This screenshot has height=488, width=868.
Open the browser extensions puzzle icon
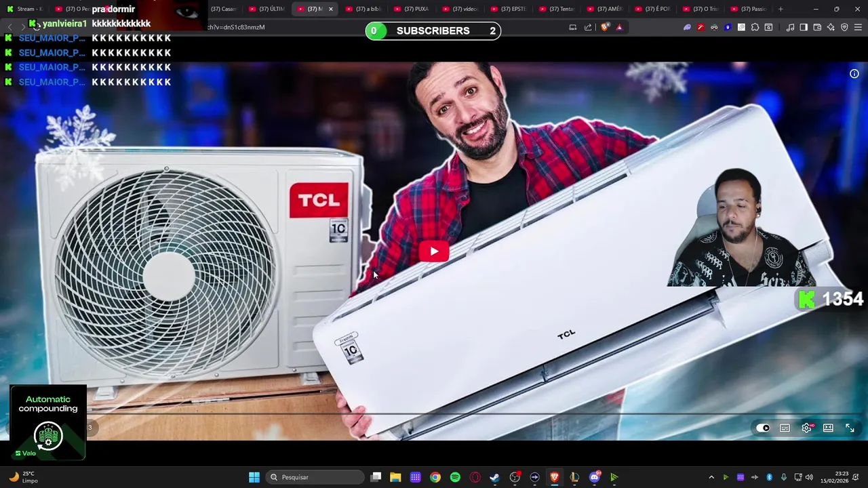755,27
